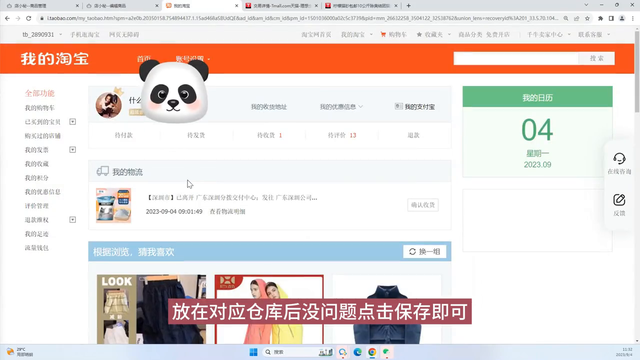Reload the page with the refresh icon
This screenshot has width=640, height=360.
point(29,18)
